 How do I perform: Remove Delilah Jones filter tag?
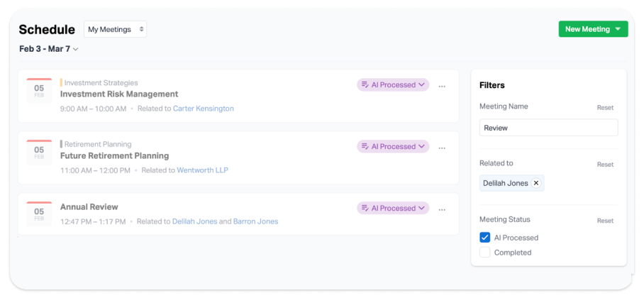[x=536, y=183]
